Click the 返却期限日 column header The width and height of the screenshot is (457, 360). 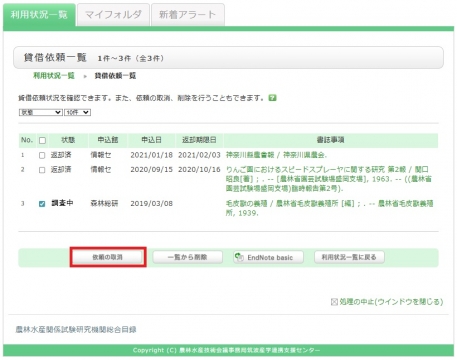tap(199, 140)
